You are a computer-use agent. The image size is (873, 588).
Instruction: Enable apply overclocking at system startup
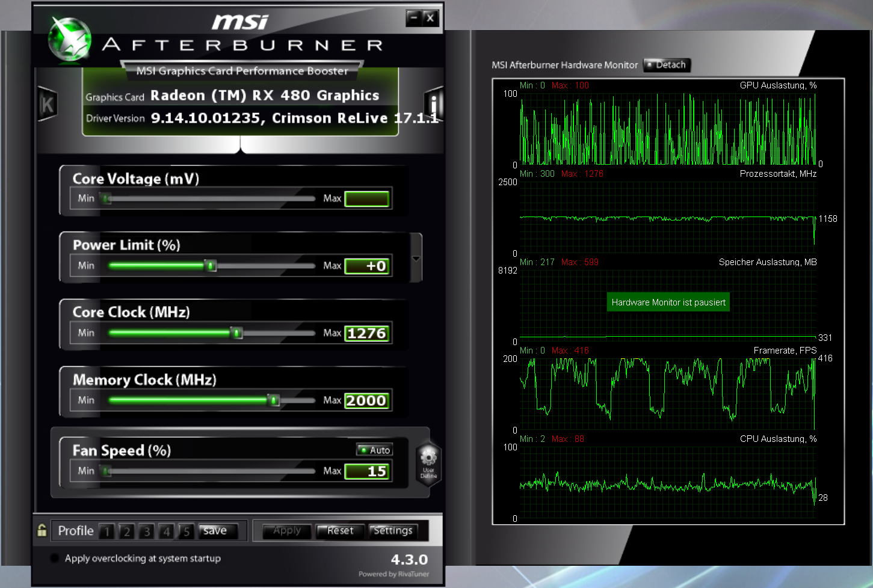[54, 558]
